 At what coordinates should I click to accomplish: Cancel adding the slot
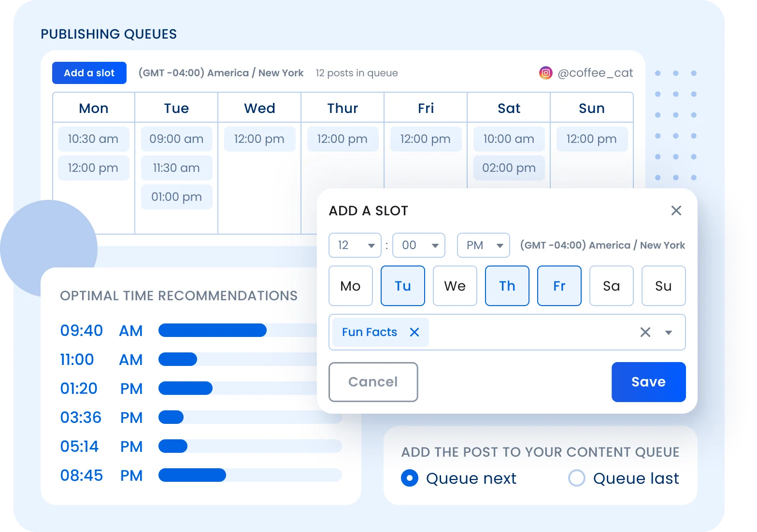click(372, 382)
